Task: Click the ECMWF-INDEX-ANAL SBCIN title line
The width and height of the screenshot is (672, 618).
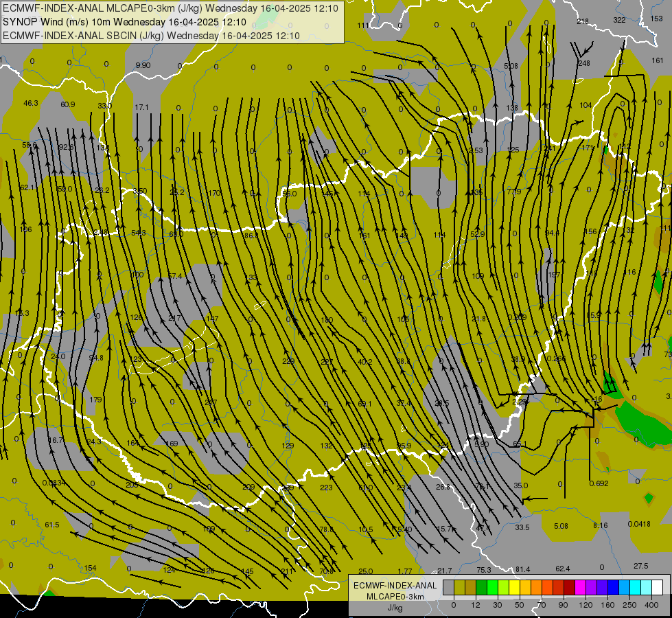Action: (x=151, y=36)
